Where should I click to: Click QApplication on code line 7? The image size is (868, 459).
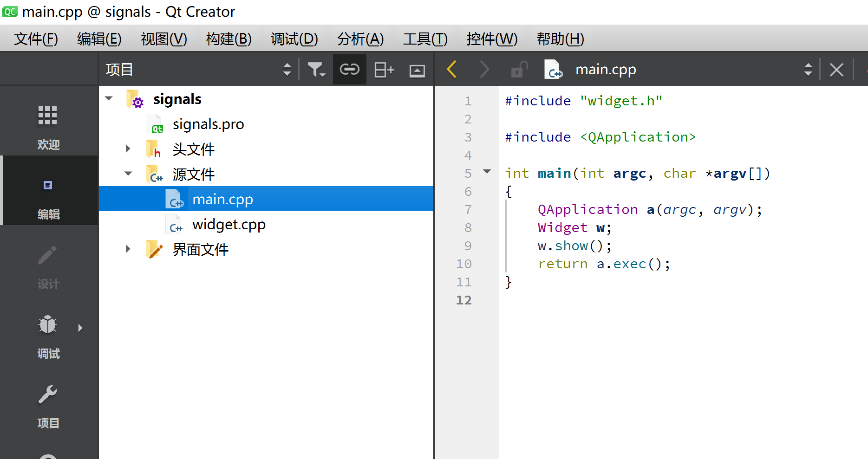tap(587, 210)
